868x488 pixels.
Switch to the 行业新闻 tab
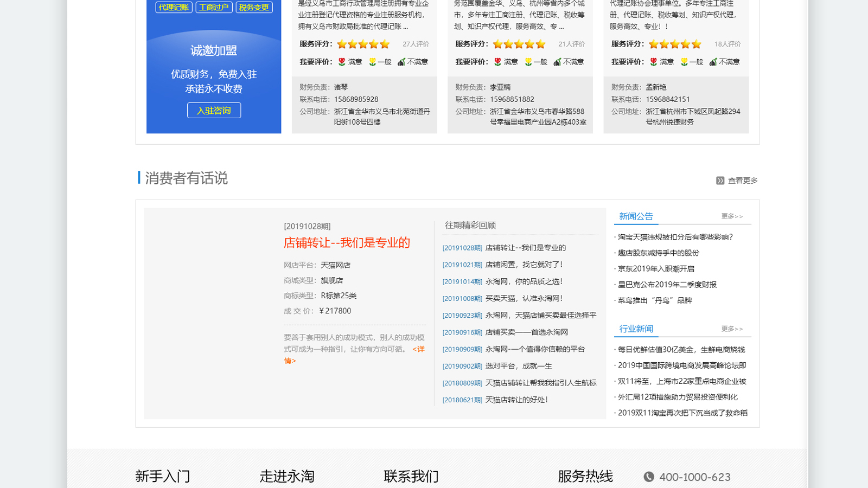(636, 329)
